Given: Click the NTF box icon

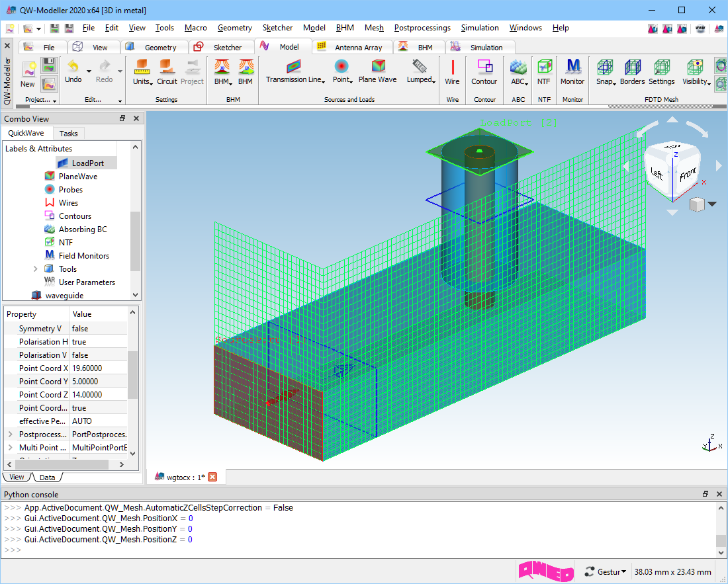Looking at the screenshot, I should tap(544, 66).
